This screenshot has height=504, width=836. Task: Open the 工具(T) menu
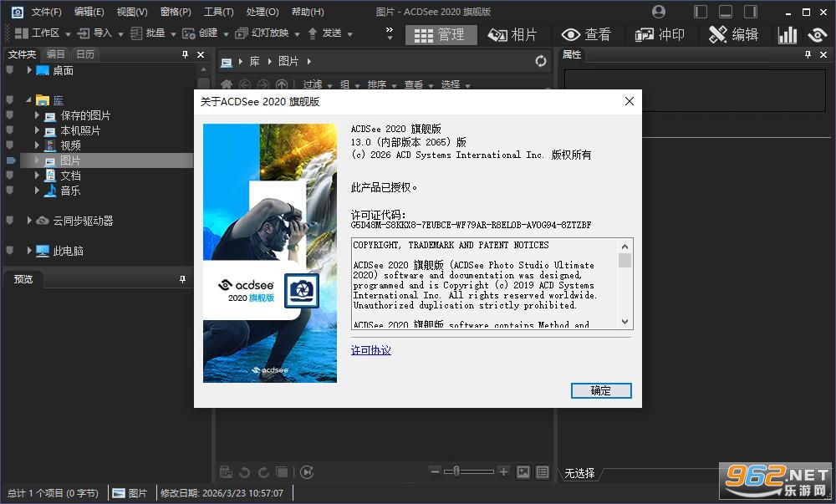pos(218,12)
